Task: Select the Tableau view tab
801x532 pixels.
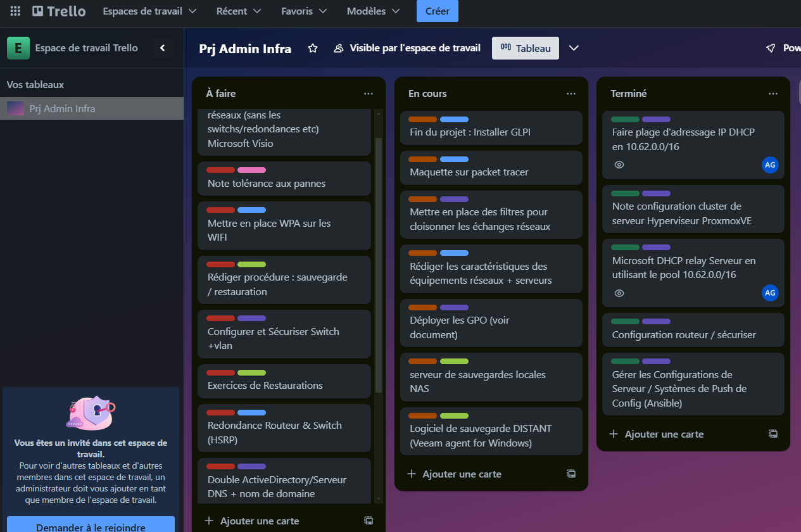Action: 525,48
